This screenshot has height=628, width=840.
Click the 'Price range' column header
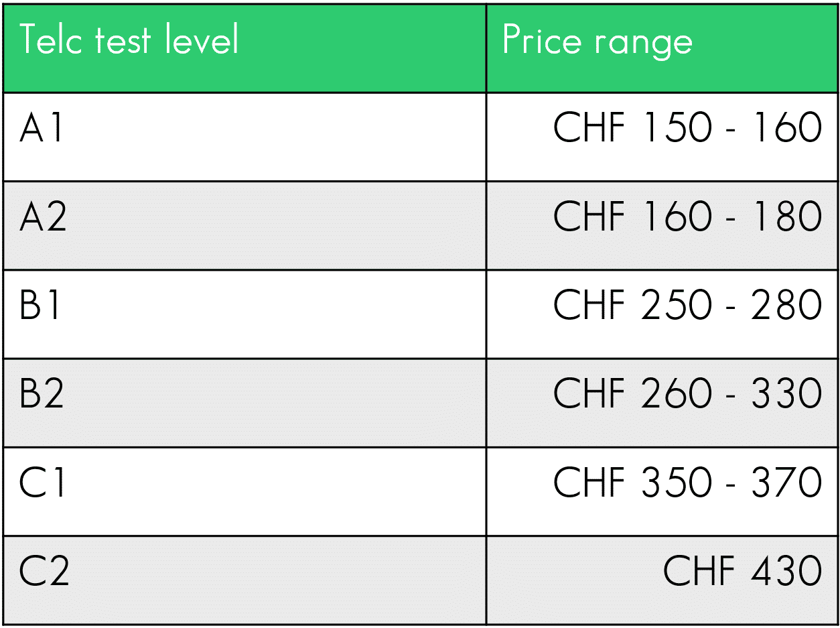click(598, 42)
